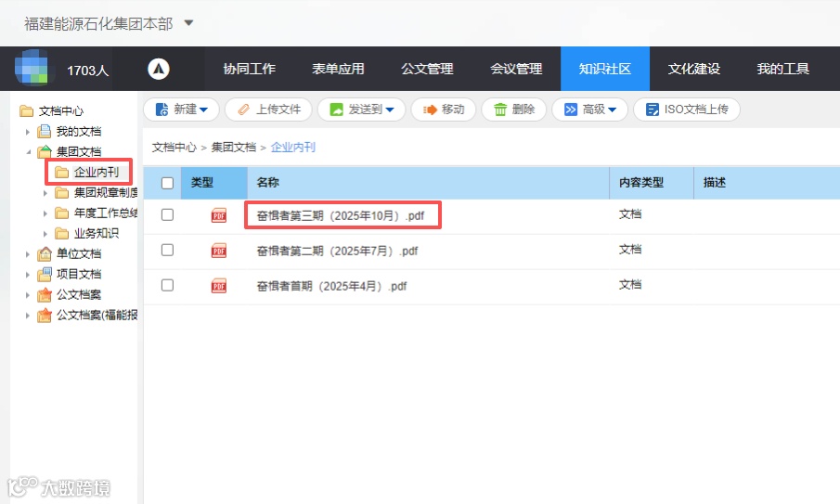Click the 单位文档 house folder icon

pyautogui.click(x=44, y=254)
